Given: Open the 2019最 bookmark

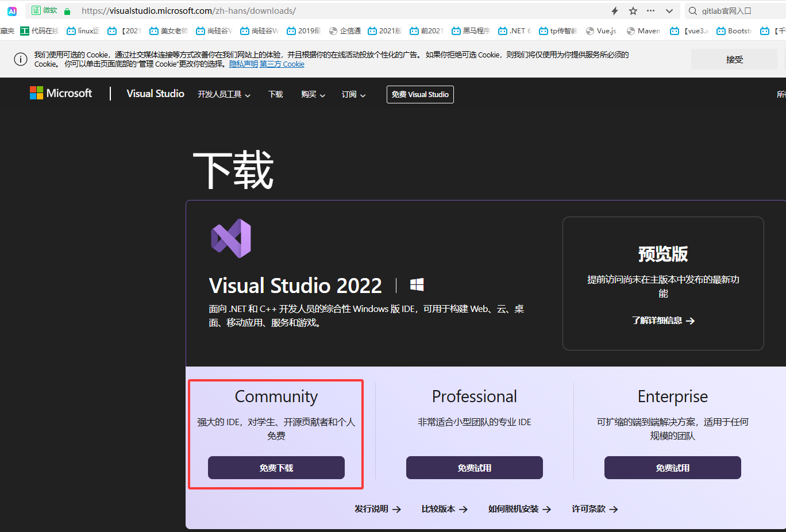Looking at the screenshot, I should (x=304, y=31).
